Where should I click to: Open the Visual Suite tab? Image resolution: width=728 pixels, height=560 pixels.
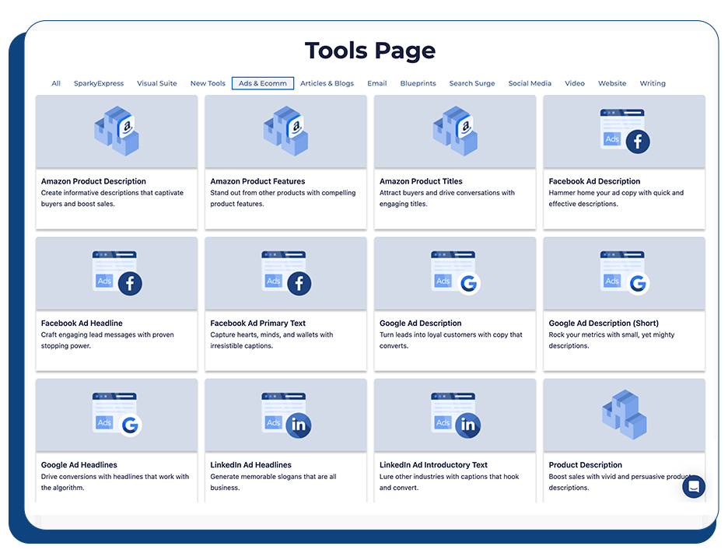[x=157, y=83]
